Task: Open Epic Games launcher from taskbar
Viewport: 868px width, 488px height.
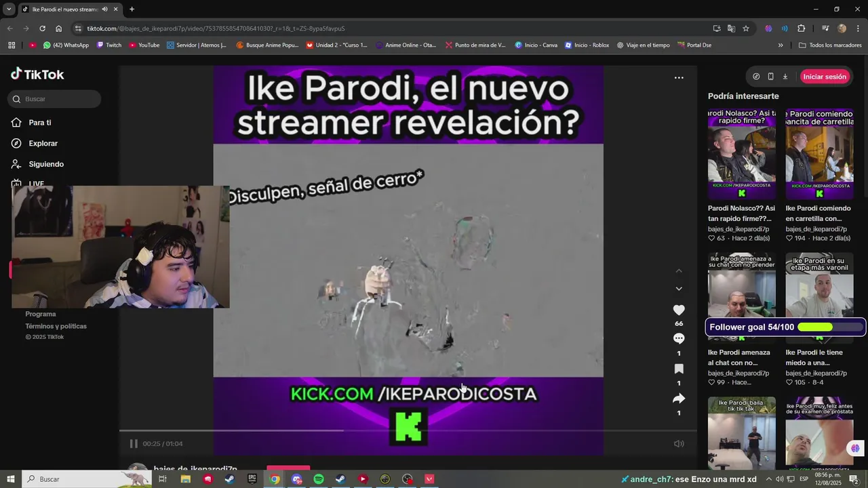Action: [252, 479]
